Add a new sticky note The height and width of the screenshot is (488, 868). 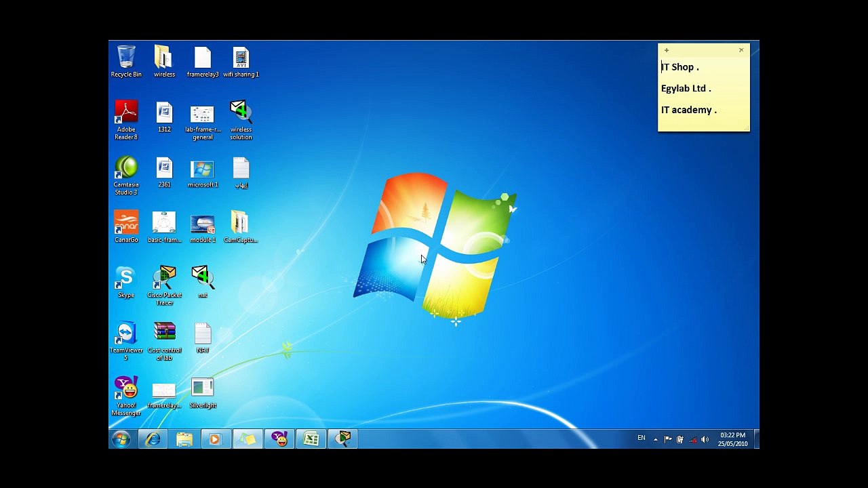point(667,50)
